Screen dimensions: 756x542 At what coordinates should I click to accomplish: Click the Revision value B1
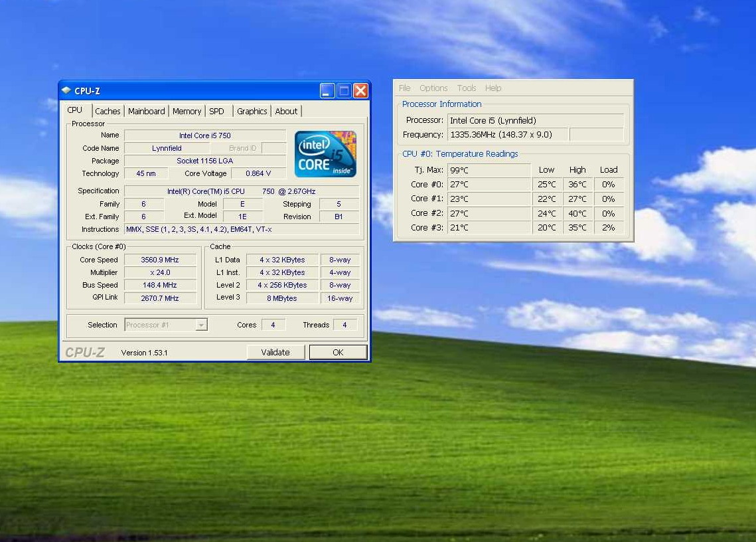point(339,217)
